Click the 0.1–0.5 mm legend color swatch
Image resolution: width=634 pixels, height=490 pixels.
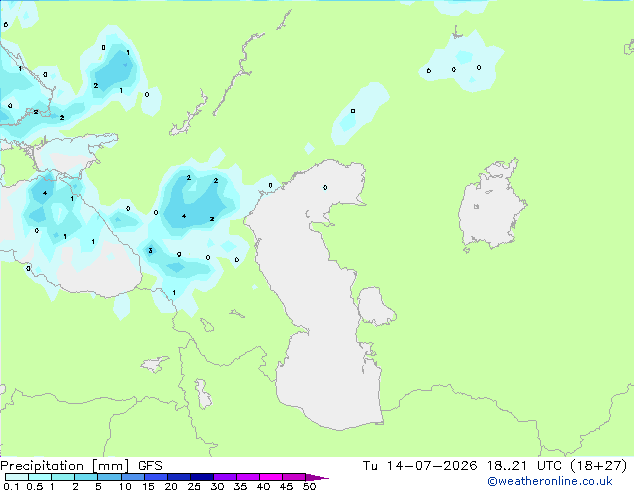click(x=17, y=477)
